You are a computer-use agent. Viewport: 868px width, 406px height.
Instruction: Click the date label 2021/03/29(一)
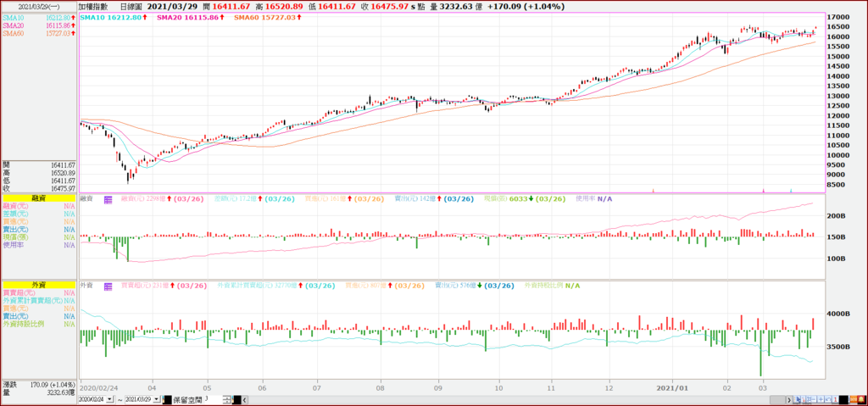pyautogui.click(x=37, y=7)
